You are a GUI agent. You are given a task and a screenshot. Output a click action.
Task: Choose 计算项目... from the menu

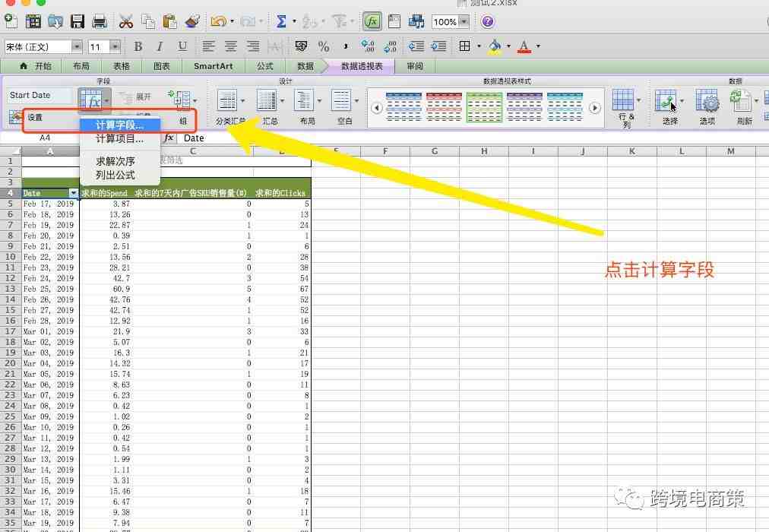(x=120, y=139)
